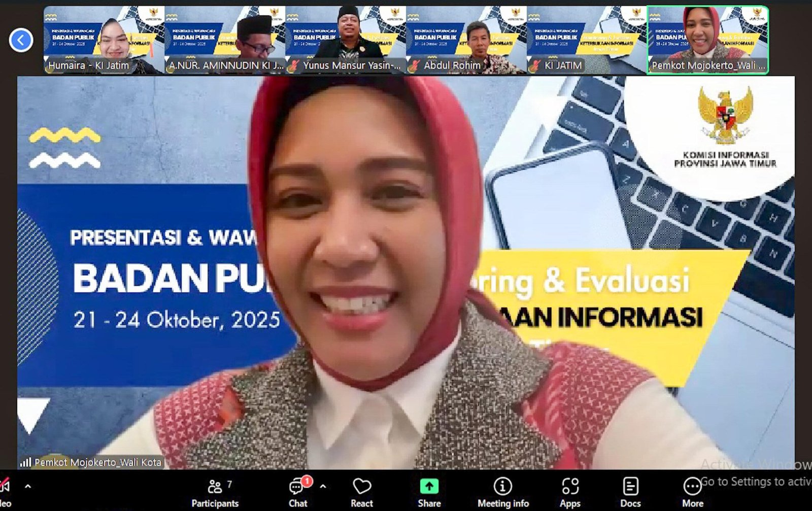Select Yunus Mansur Yasin video thumbnail
The height and width of the screenshot is (511, 812).
346,40
